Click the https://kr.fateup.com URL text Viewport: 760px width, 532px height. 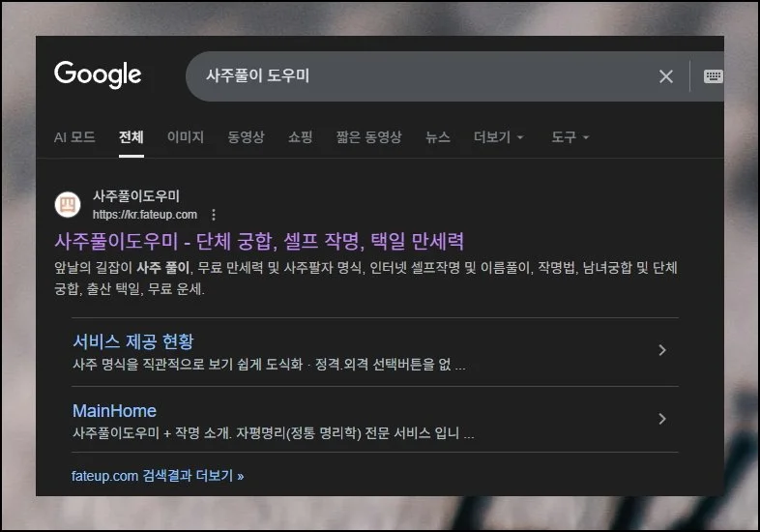pyautogui.click(x=145, y=215)
